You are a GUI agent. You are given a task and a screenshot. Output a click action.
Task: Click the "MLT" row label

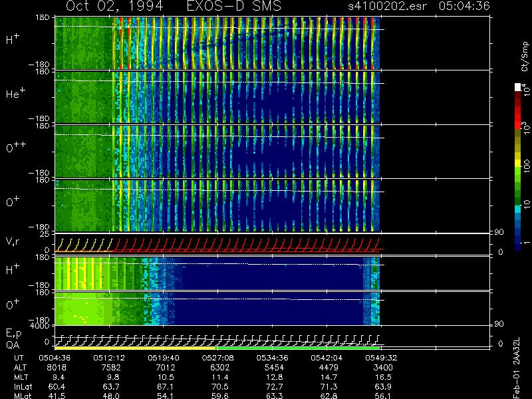click(21, 377)
